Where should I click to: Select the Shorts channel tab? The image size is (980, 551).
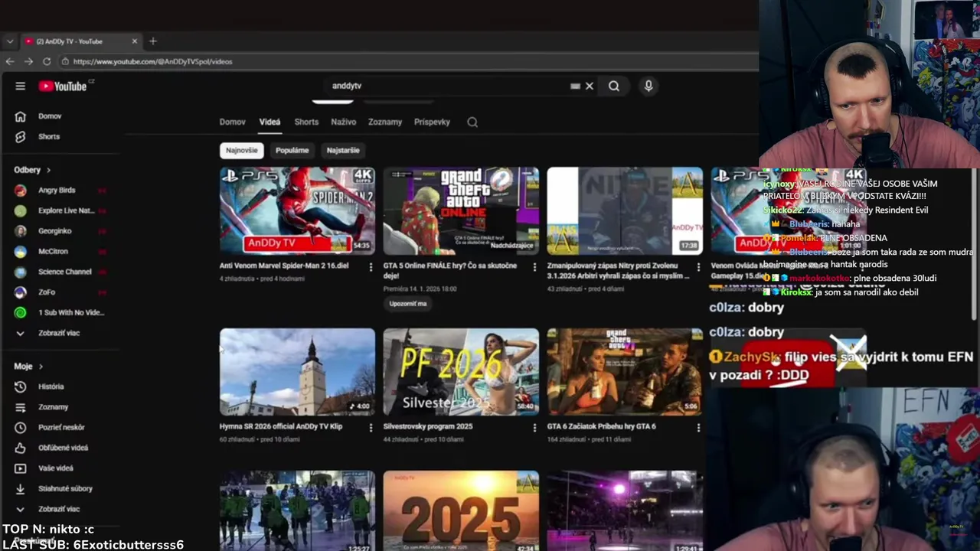point(306,122)
